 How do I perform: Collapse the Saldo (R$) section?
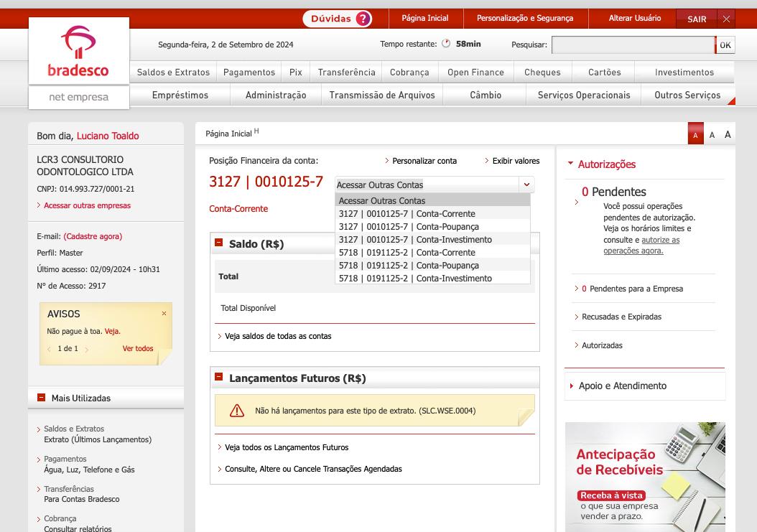219,243
